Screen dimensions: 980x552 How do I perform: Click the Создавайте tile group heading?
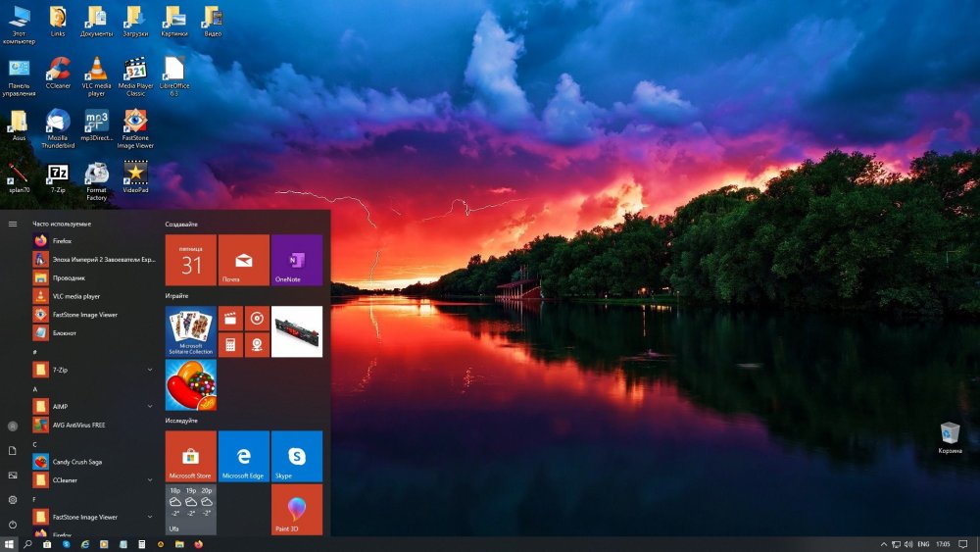(181, 224)
